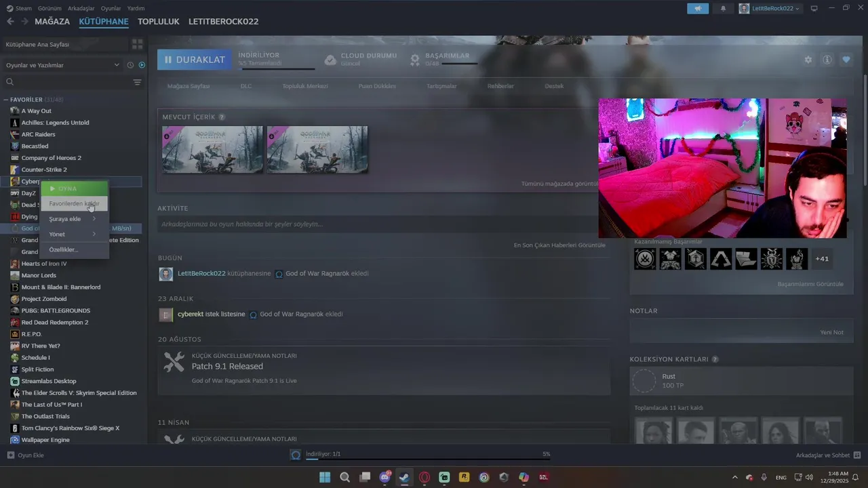
Task: Show game info icon
Action: click(x=827, y=60)
